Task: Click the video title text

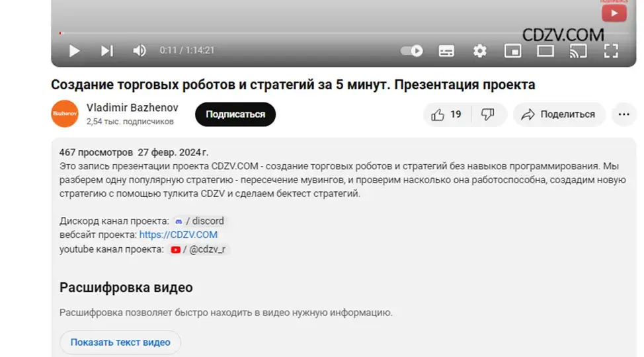Action: click(x=293, y=85)
